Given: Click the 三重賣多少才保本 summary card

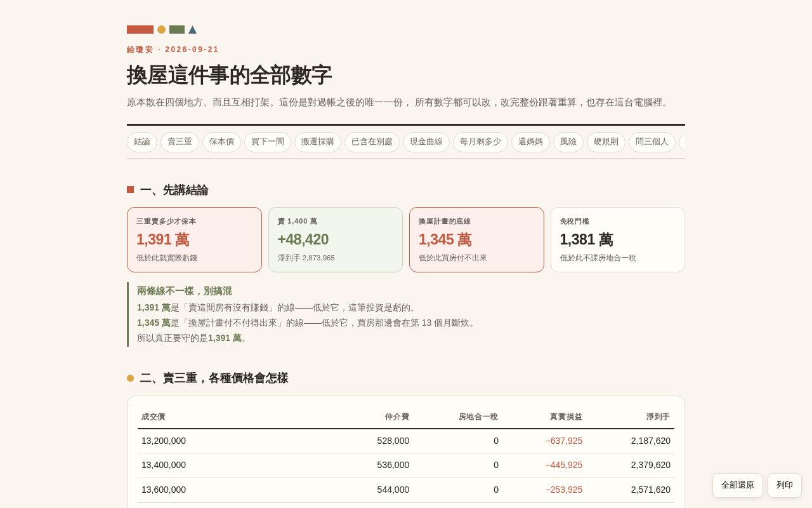Looking at the screenshot, I should (x=194, y=240).
